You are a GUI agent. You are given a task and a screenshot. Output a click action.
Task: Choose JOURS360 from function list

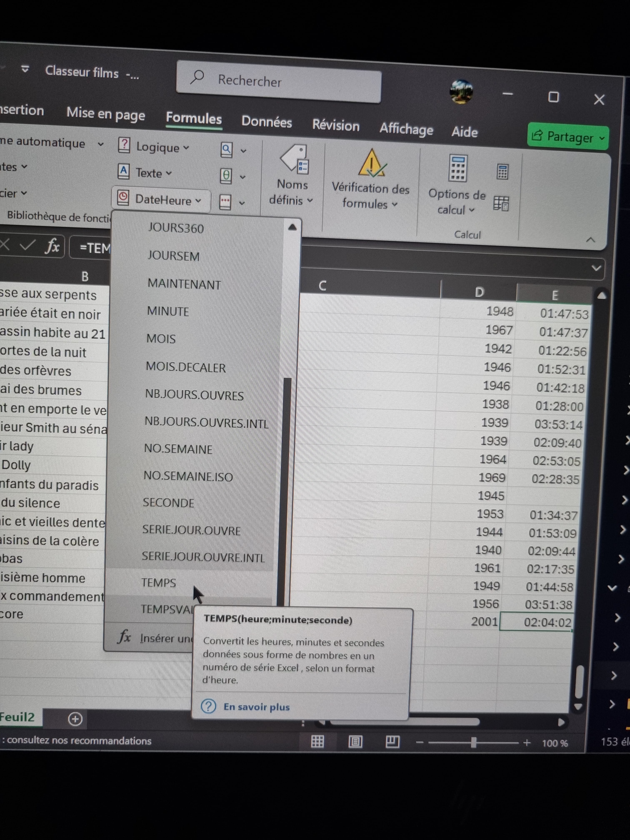(x=175, y=228)
